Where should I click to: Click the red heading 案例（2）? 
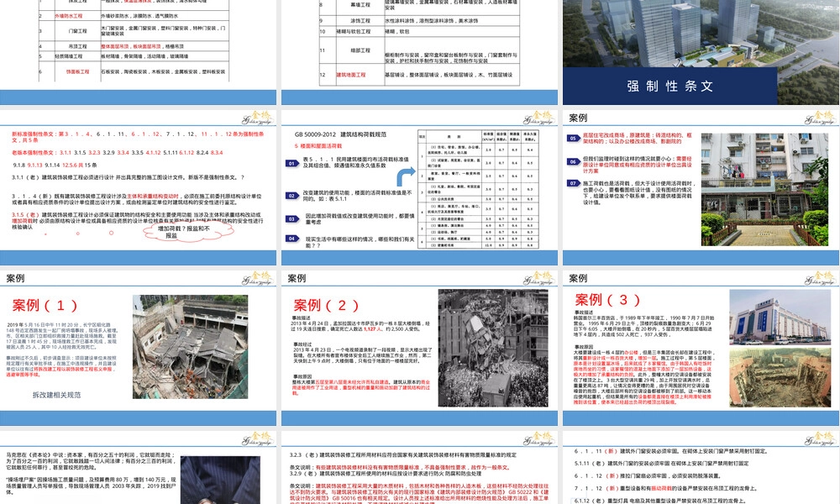click(x=326, y=306)
